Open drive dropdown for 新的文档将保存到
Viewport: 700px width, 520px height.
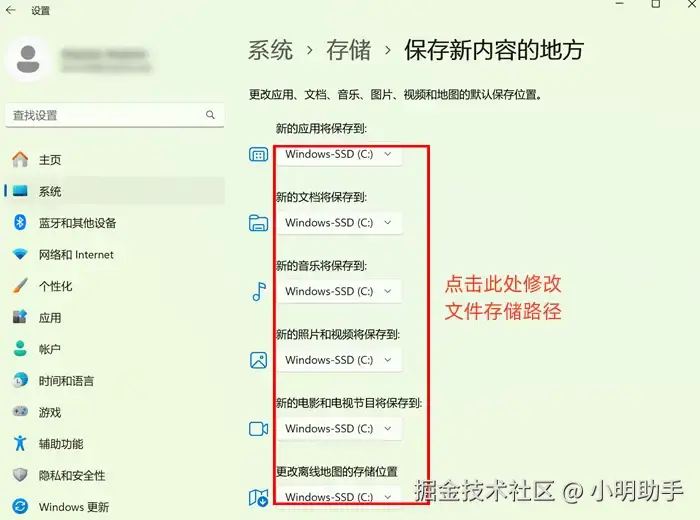(x=339, y=223)
